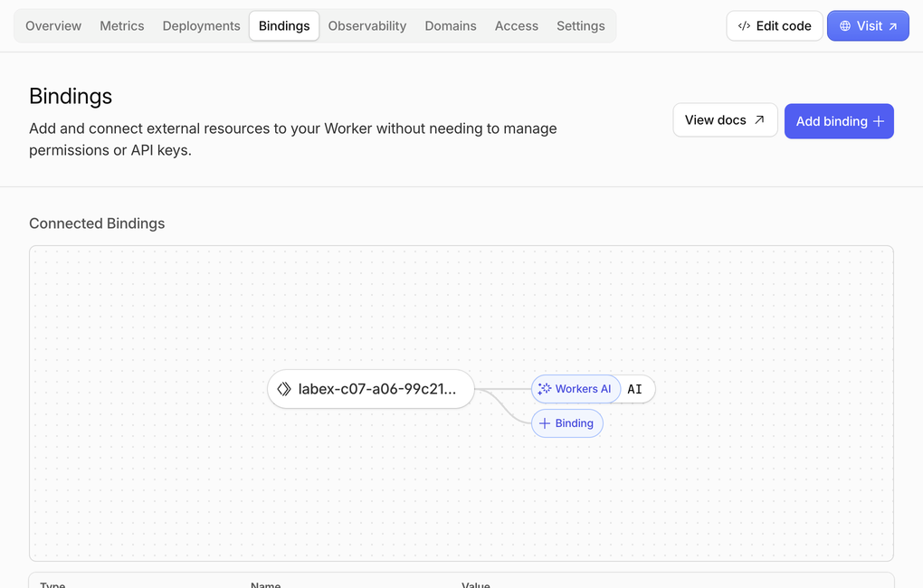Open the Overview tab
Screen dimensions: 923x588
(x=53, y=26)
